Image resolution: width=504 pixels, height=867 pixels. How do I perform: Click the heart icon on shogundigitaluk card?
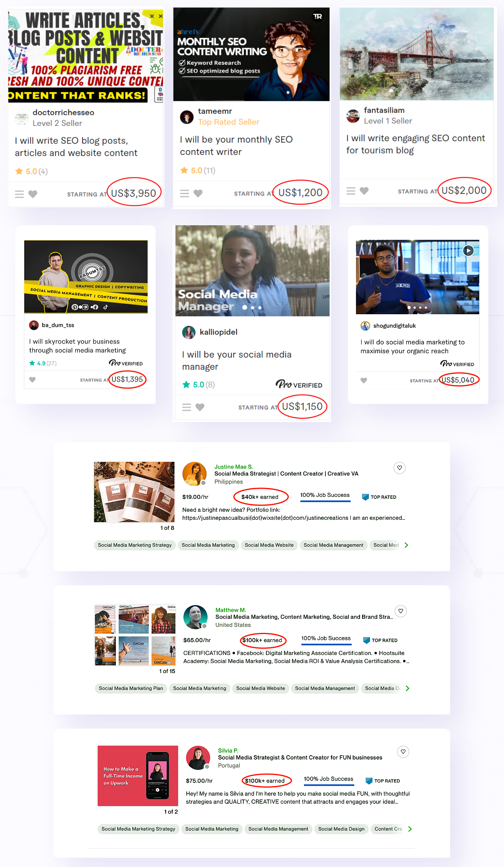364,381
